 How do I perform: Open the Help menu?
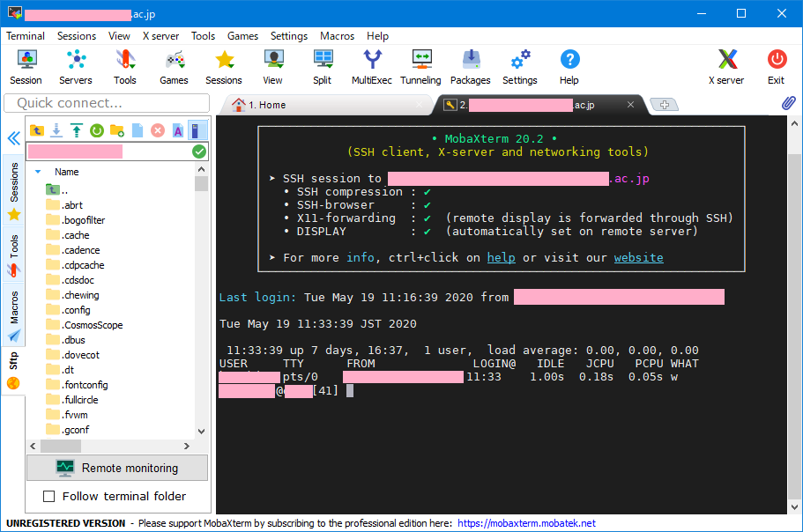tap(378, 36)
